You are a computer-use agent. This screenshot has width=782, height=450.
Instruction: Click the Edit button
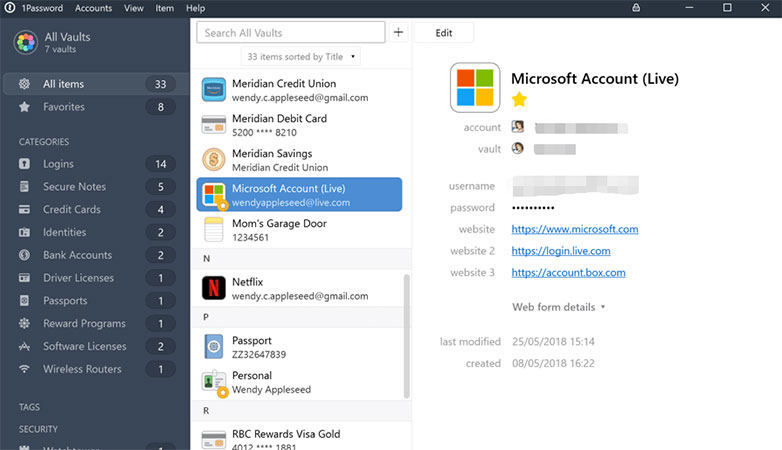coord(444,33)
